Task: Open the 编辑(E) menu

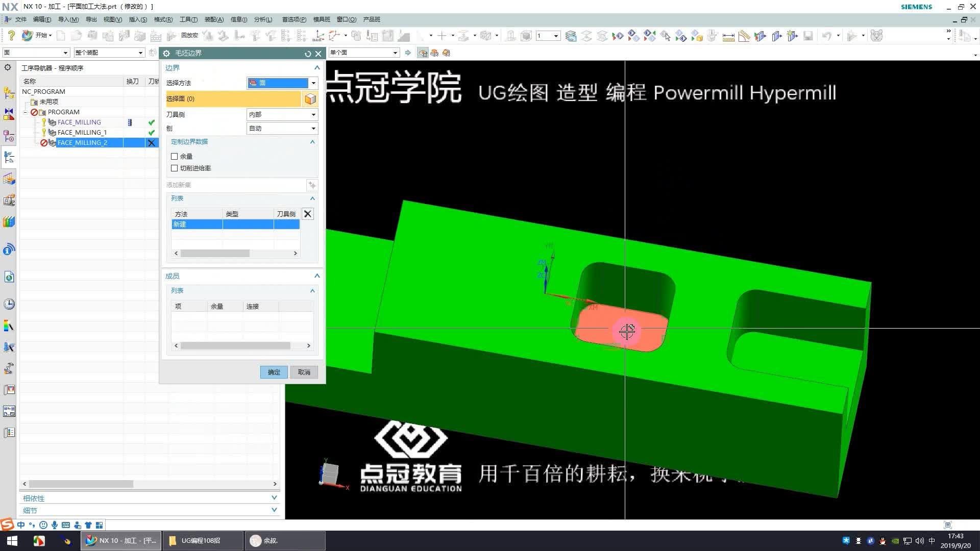Action: tap(42, 19)
